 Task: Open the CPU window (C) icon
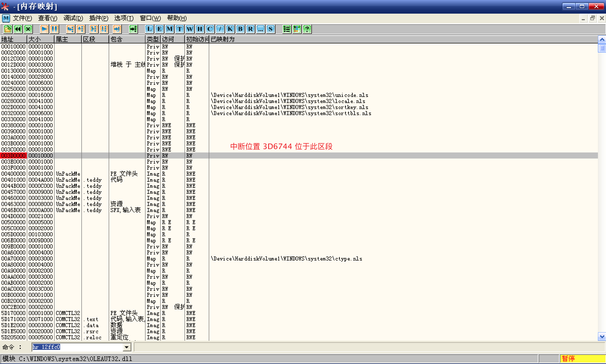click(210, 29)
